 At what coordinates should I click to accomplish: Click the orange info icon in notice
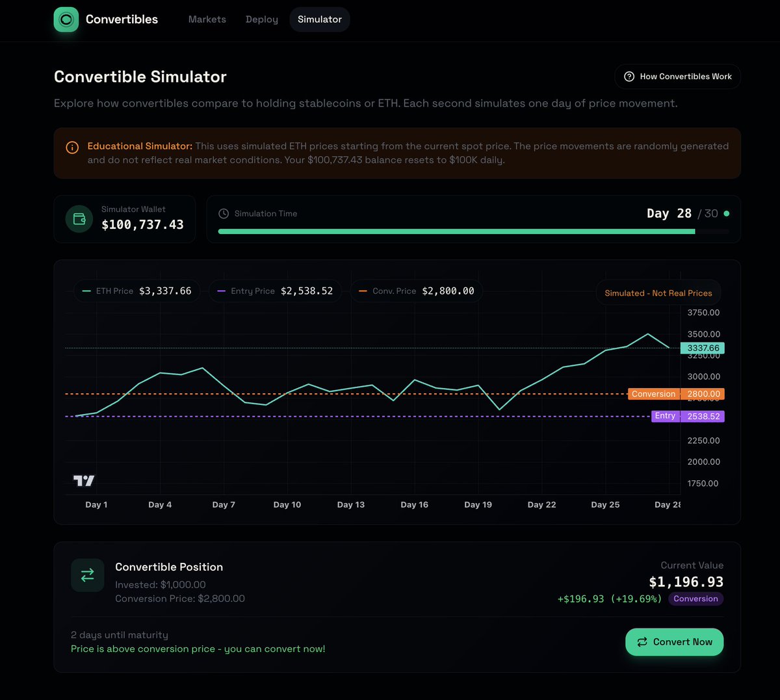click(73, 148)
